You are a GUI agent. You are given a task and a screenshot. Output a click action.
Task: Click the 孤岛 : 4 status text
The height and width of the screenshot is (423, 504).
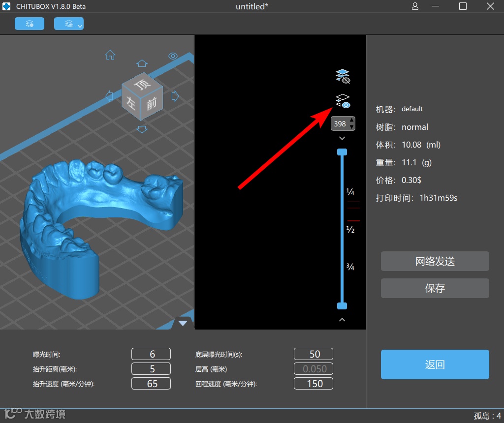(x=487, y=416)
